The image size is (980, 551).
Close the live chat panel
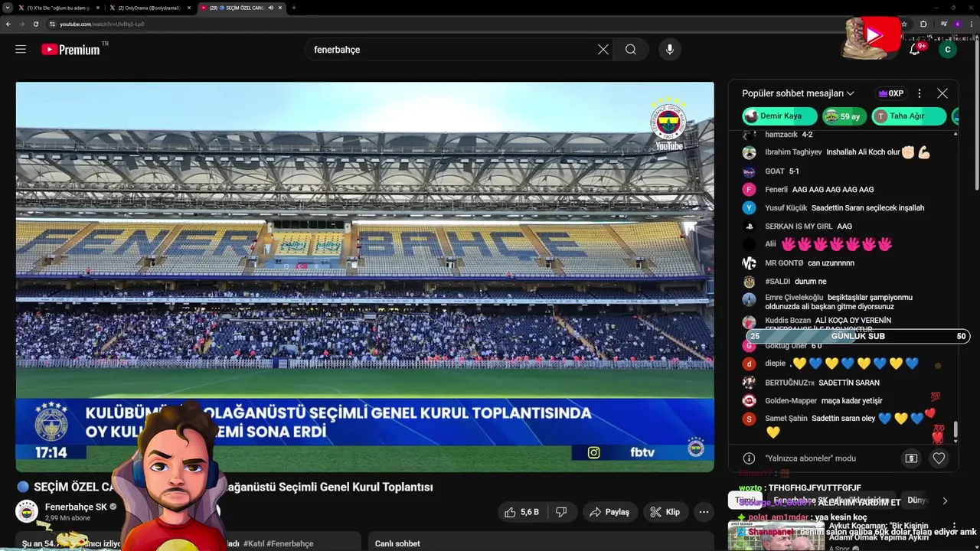942,93
